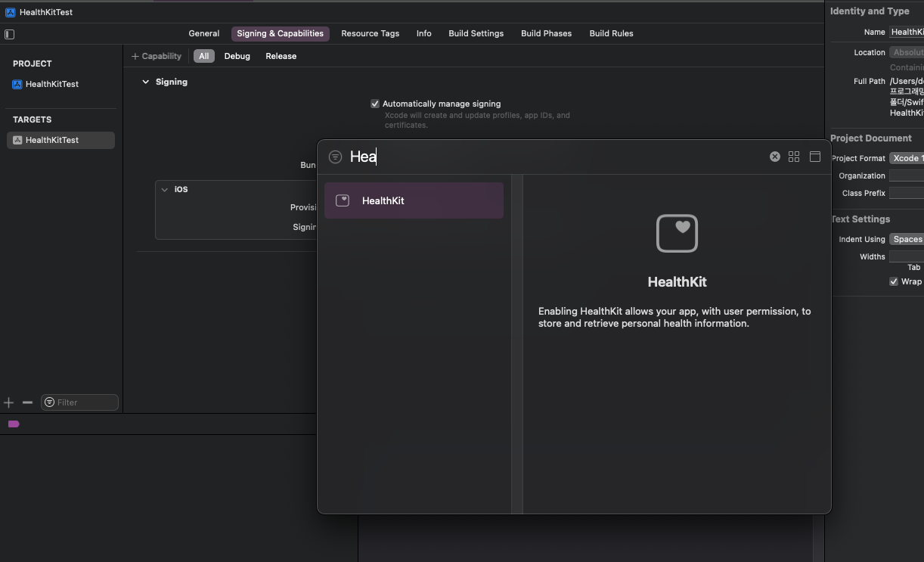This screenshot has width=924, height=562.
Task: Toggle the Wrap lines checkbox
Action: pos(894,281)
